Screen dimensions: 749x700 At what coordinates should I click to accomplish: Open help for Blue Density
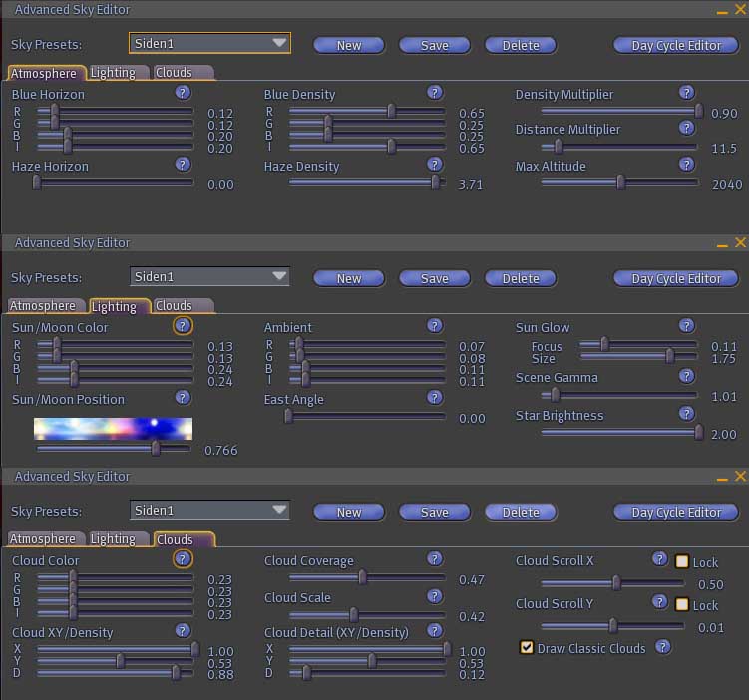[x=434, y=92]
